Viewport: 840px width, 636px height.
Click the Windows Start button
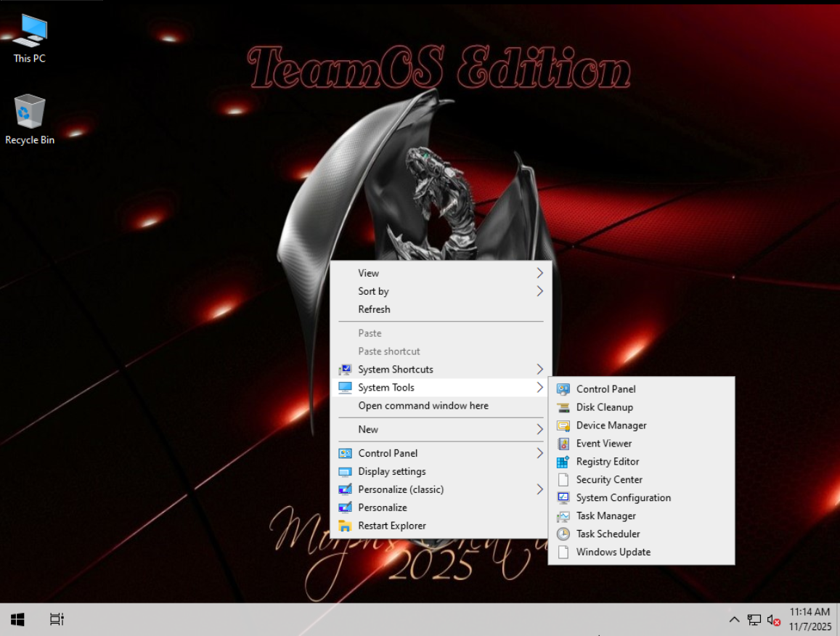pos(18,619)
